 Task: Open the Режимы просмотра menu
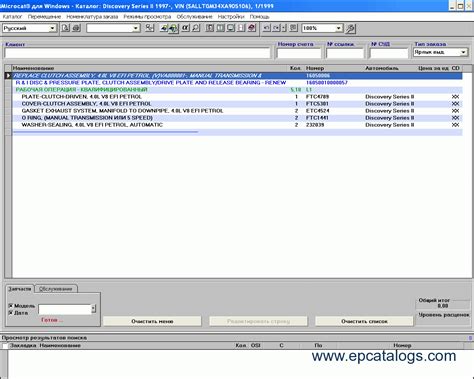[147, 17]
